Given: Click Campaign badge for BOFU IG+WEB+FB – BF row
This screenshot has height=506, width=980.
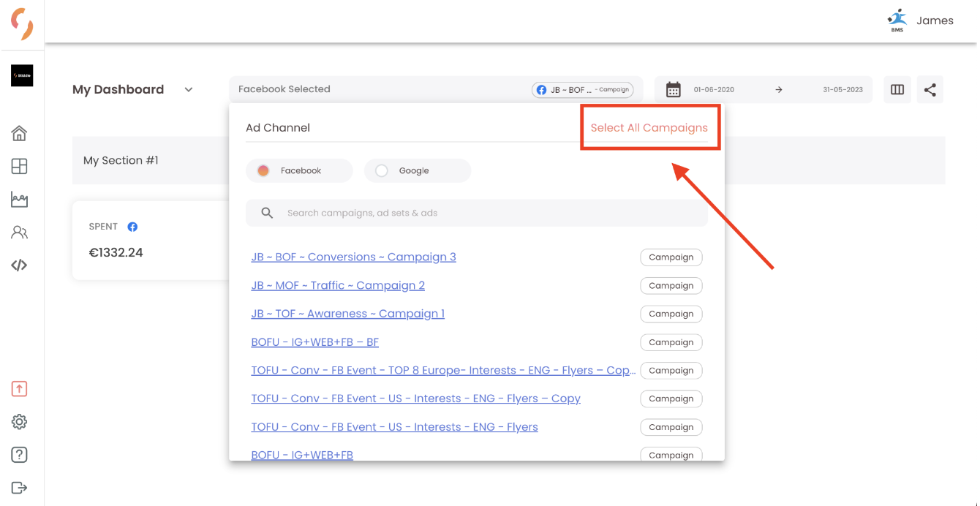Looking at the screenshot, I should (671, 342).
